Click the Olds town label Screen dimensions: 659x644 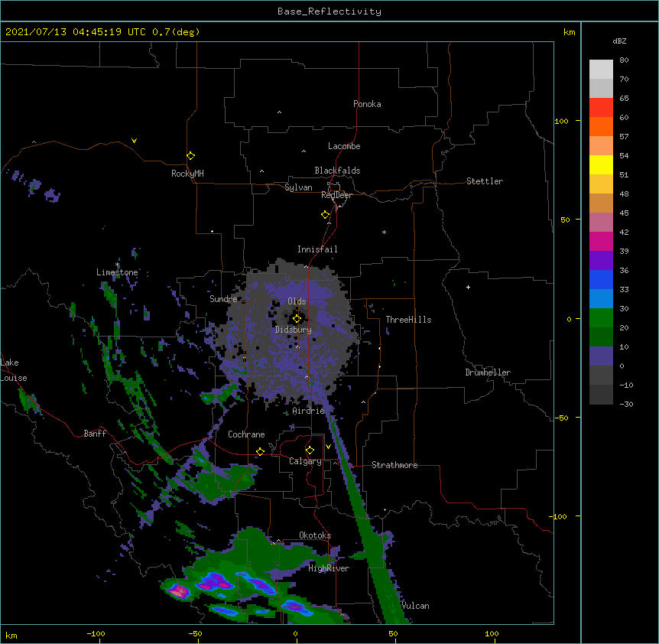[x=297, y=301]
